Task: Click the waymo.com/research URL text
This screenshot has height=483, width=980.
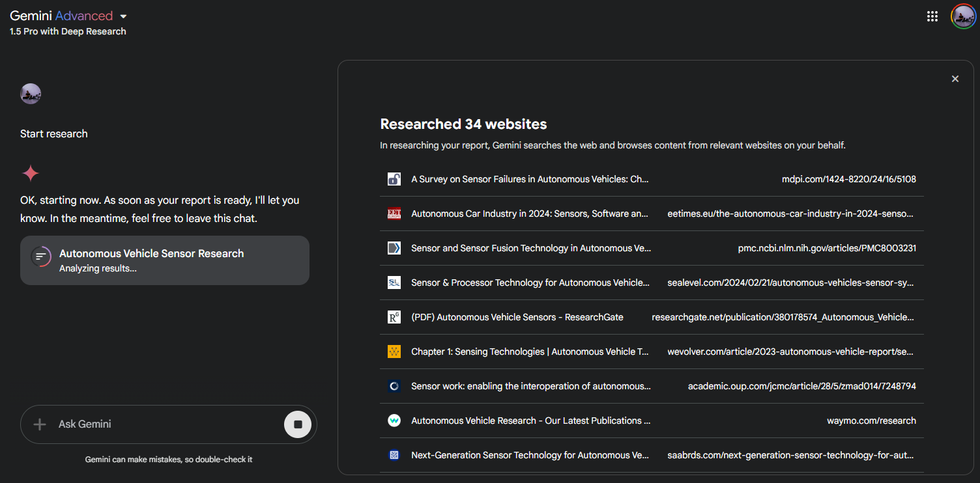Action: [x=871, y=421]
